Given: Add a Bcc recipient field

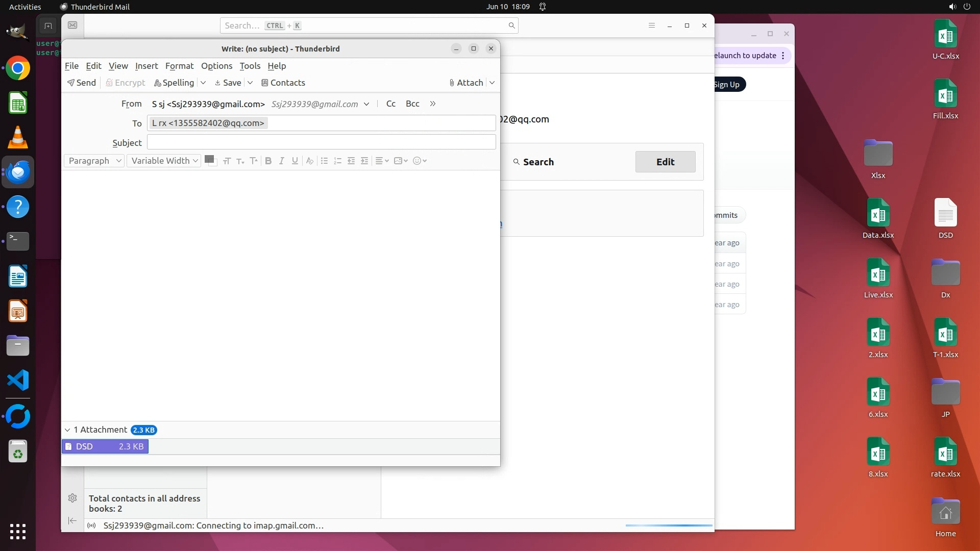Looking at the screenshot, I should (412, 104).
